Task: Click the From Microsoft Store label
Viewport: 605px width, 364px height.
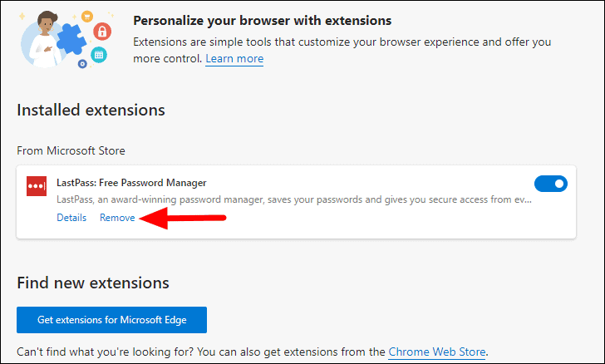Action: 71,150
